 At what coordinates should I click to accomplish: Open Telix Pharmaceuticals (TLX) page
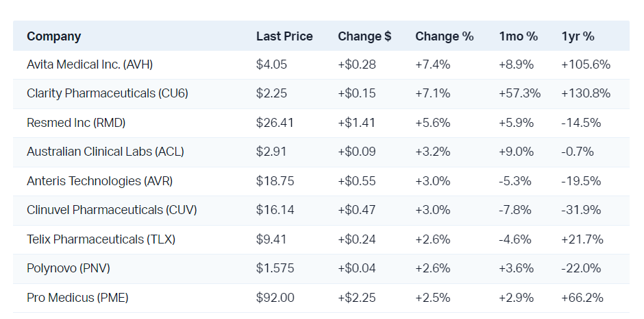pos(101,239)
